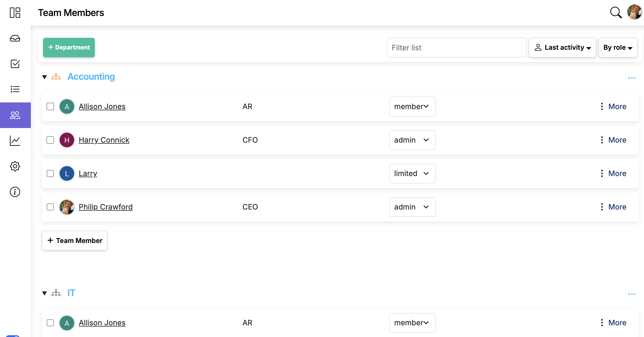Open the info circle icon
This screenshot has width=644, height=337.
[x=15, y=192]
